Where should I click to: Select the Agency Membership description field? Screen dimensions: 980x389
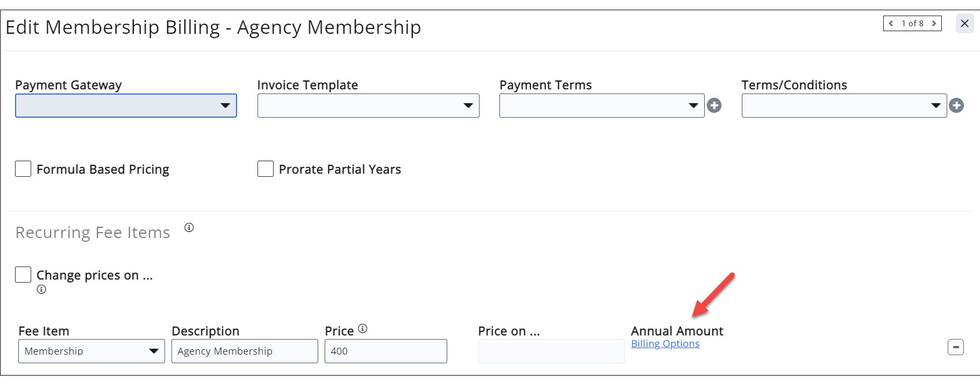(x=244, y=351)
